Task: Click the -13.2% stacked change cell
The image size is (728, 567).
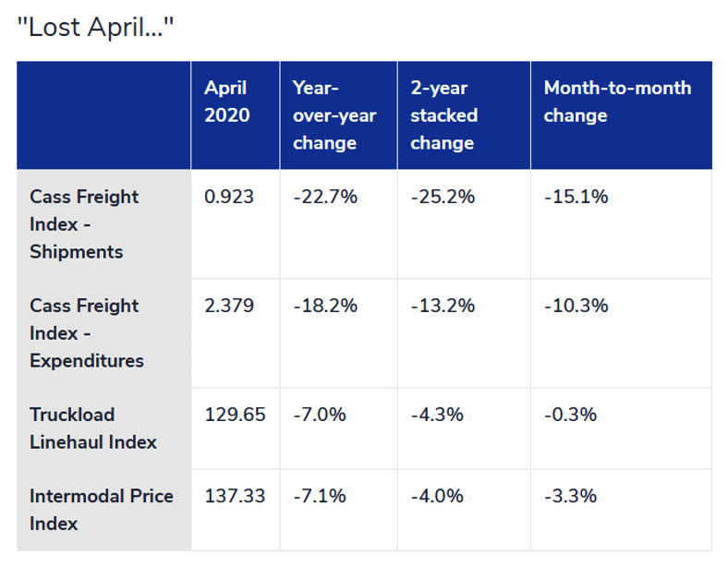Action: point(443,306)
